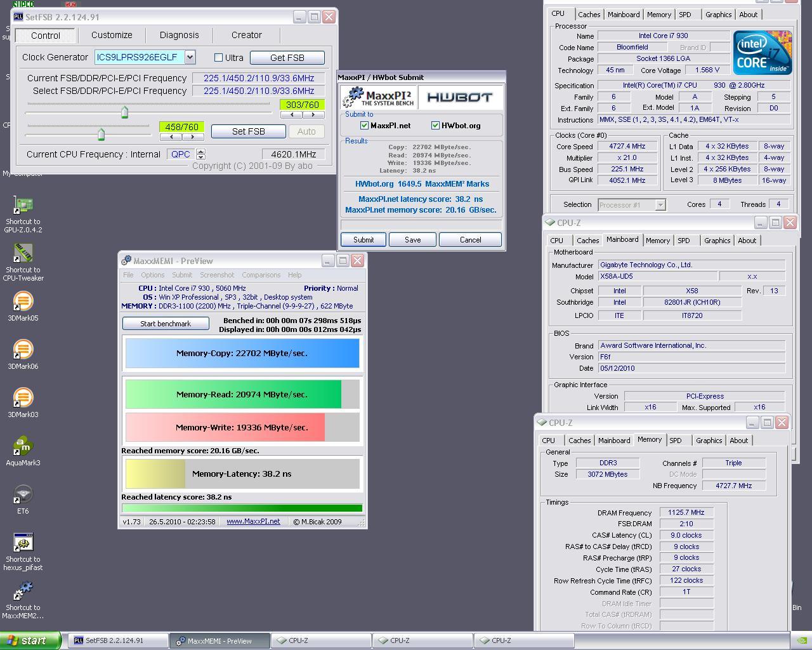Uncheck MaxxPI.net submit option

pyautogui.click(x=364, y=126)
